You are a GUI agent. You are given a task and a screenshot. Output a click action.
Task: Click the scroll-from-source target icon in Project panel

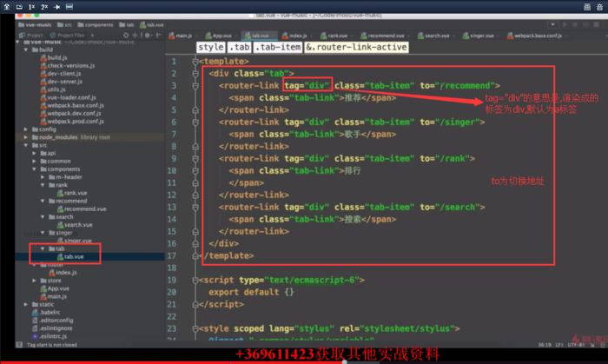pyautogui.click(x=126, y=36)
